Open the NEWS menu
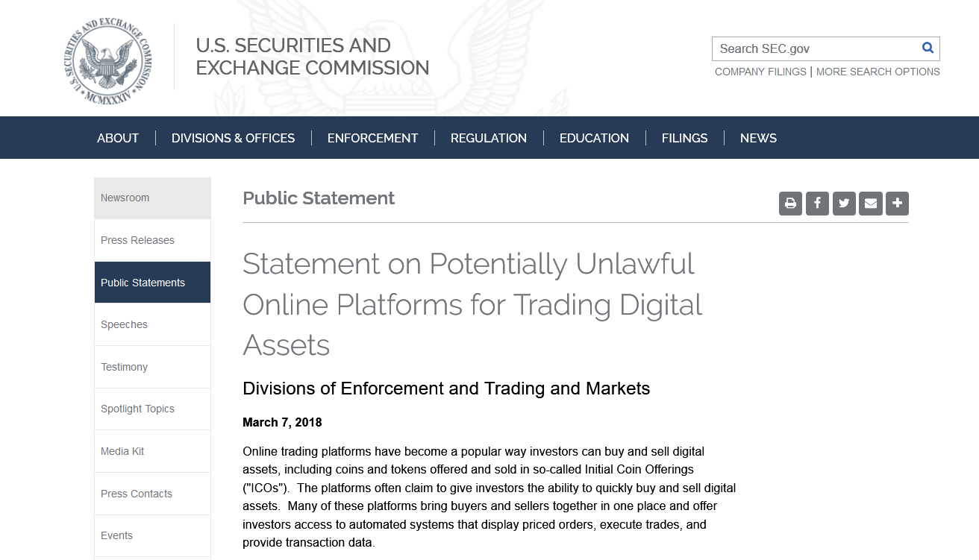979x560 pixels. click(x=758, y=138)
